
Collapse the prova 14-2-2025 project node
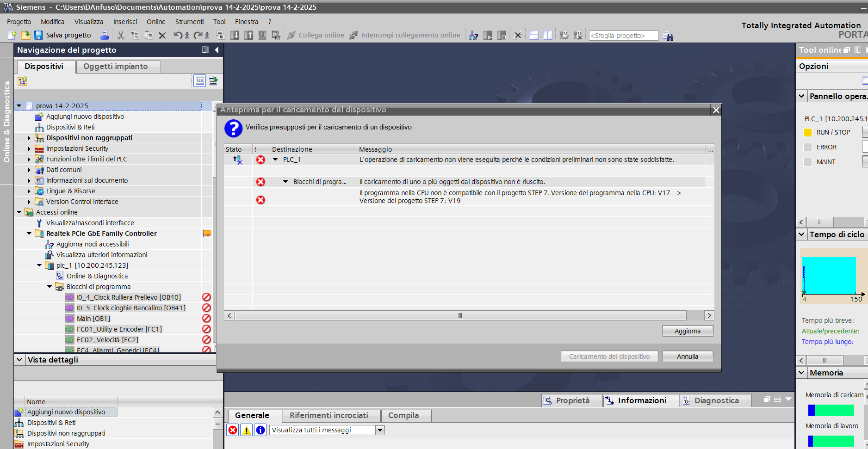(19, 106)
